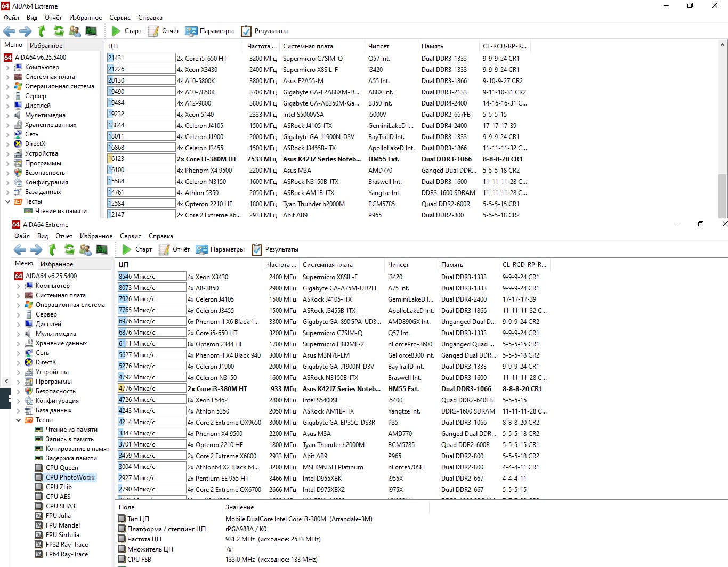Click the Системная плата column header in the background window
The image size is (728, 567).
click(x=322, y=46)
